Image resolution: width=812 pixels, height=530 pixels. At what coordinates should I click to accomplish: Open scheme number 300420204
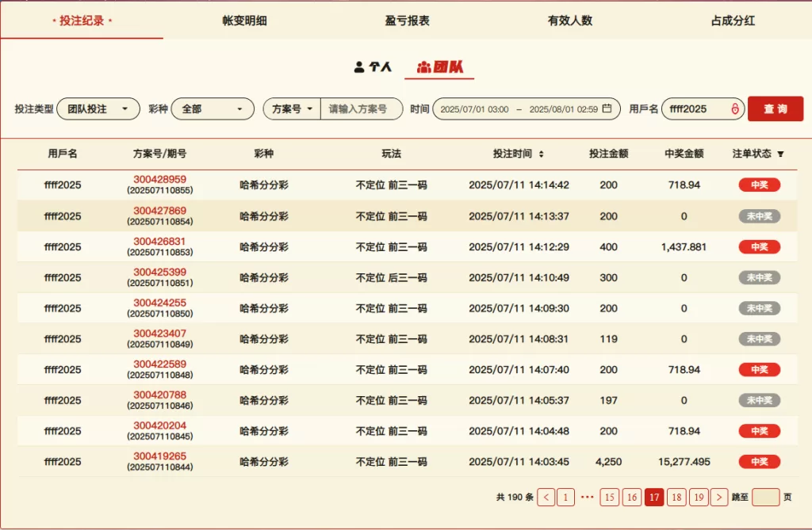pos(159,425)
